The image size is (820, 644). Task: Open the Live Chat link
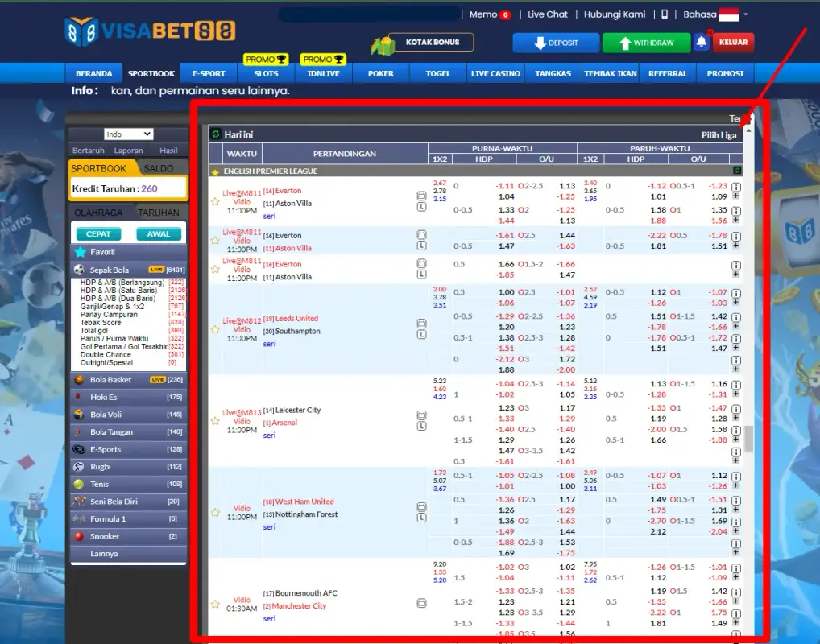(x=547, y=14)
